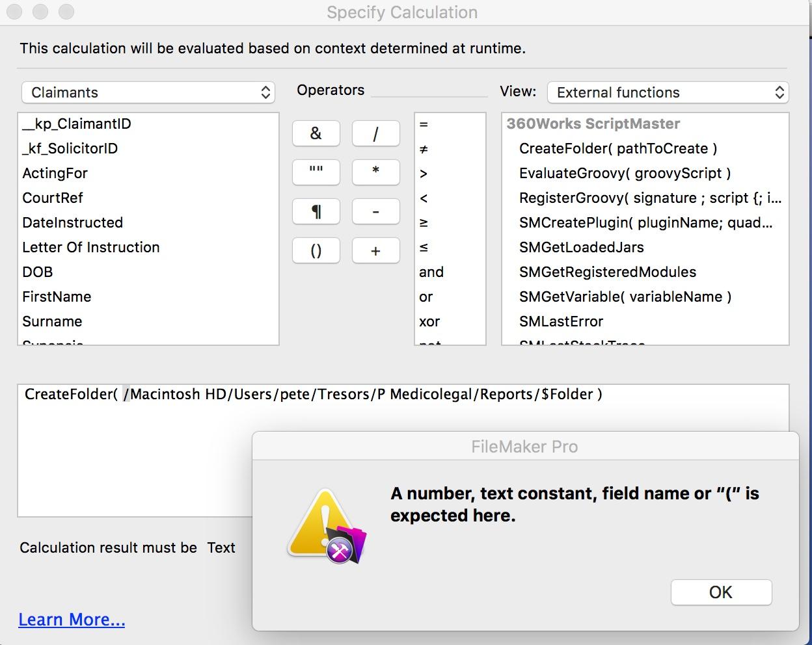The width and height of the screenshot is (812, 645).
Task: Insert the multiplication asterisk operator
Action: pos(375,172)
